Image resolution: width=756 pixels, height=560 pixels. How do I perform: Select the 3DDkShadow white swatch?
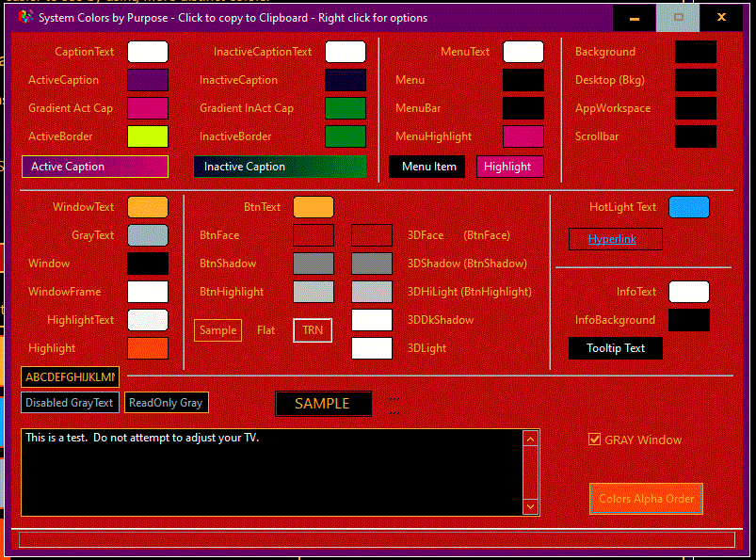372,320
